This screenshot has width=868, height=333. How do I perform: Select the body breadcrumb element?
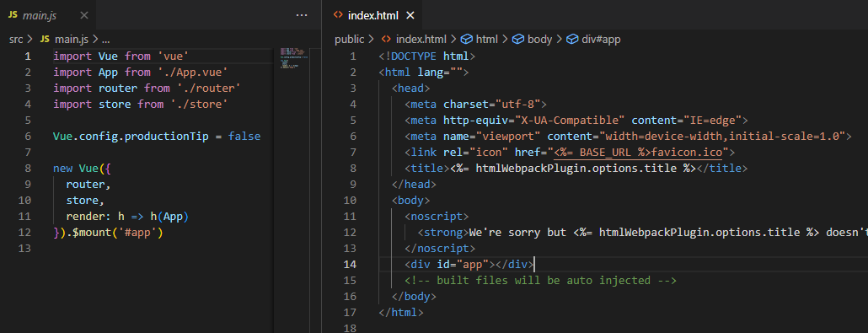(x=539, y=40)
